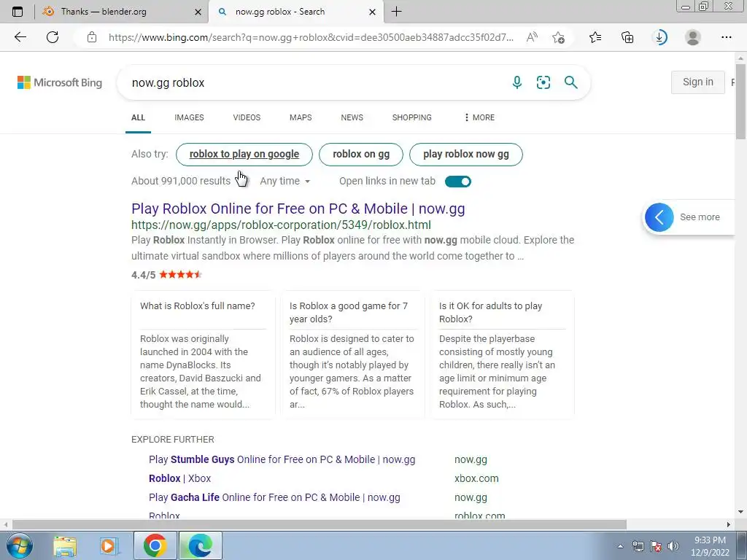747x560 pixels.
Task: Click the search box with now.gg roblox
Action: pyautogui.click(x=314, y=82)
